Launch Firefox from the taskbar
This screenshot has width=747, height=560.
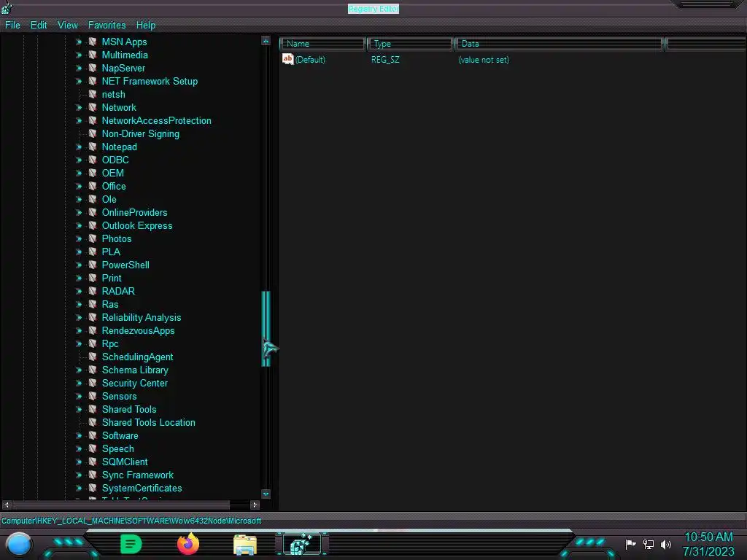pos(188,544)
